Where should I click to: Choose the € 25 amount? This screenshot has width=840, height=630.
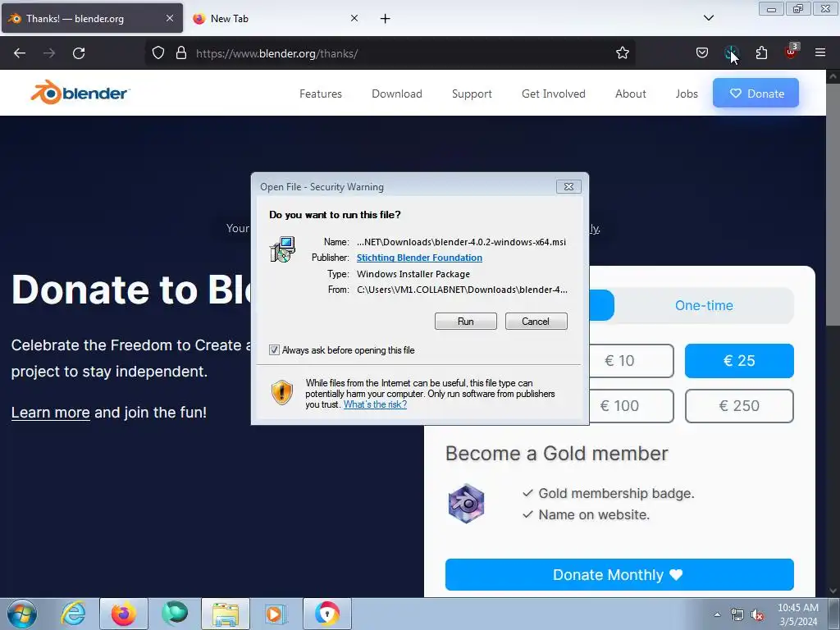[x=739, y=361]
